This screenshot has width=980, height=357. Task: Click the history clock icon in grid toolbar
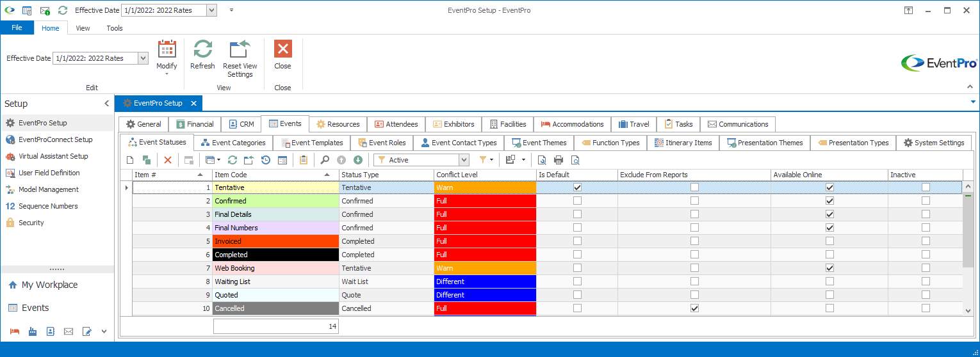pyautogui.click(x=266, y=160)
